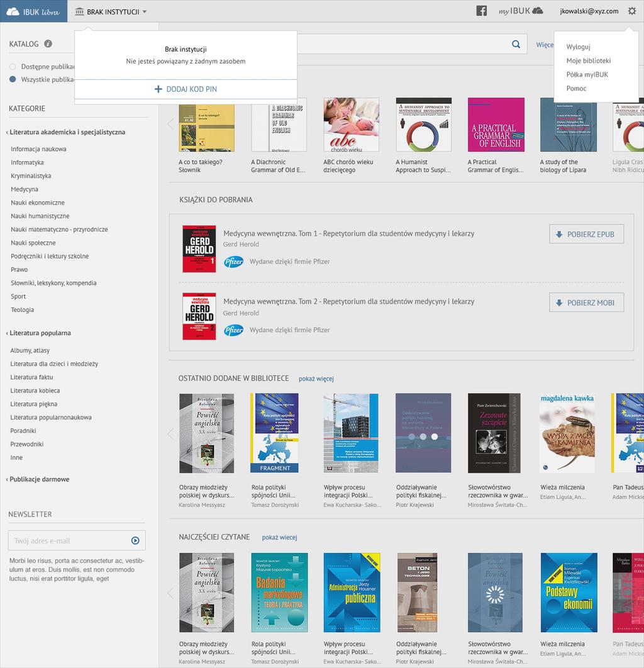Open Poradniki category

click(23, 431)
